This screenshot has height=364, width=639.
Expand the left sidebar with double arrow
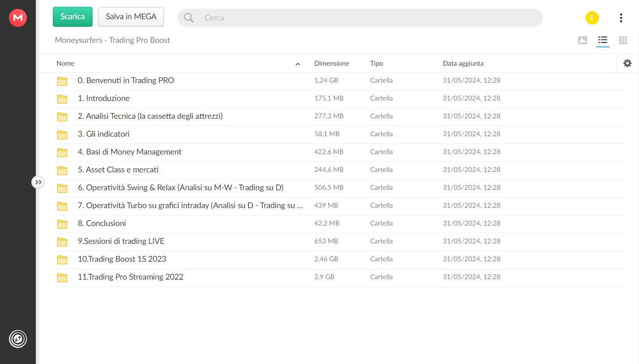click(x=38, y=182)
